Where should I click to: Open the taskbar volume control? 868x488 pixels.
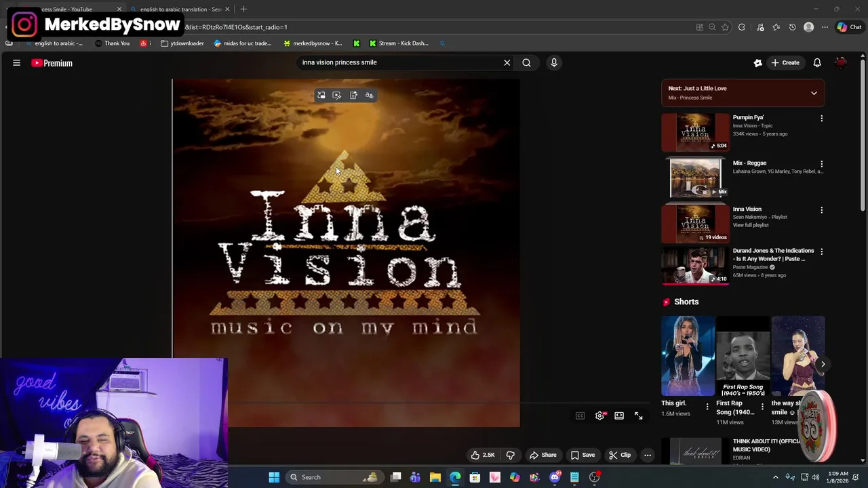point(815,477)
